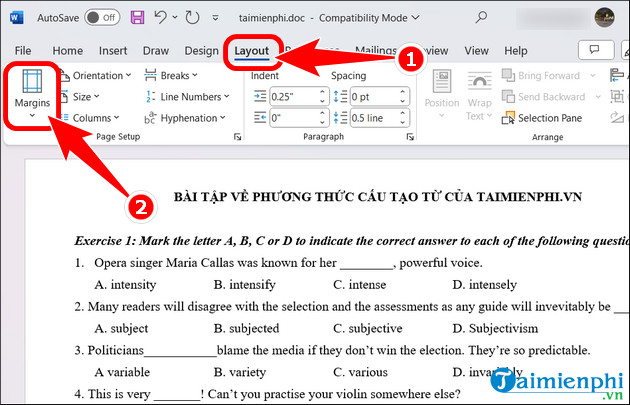
Task: Click the Spacing After field showing 0.5 line
Action: [374, 118]
